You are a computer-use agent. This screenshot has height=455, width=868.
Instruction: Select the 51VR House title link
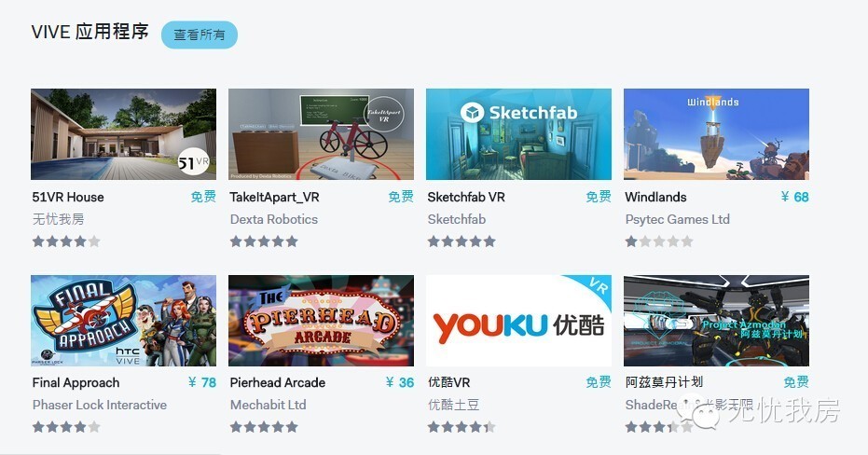[x=68, y=197]
